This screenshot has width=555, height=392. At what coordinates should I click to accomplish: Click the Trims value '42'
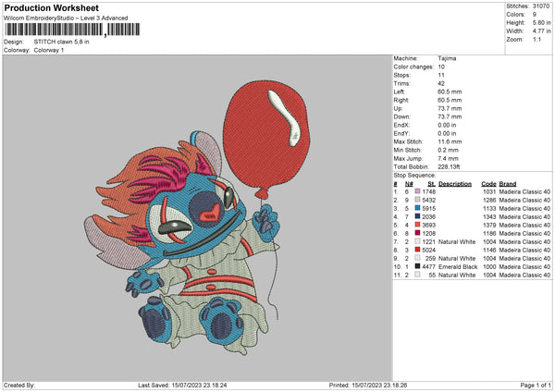tap(441, 83)
